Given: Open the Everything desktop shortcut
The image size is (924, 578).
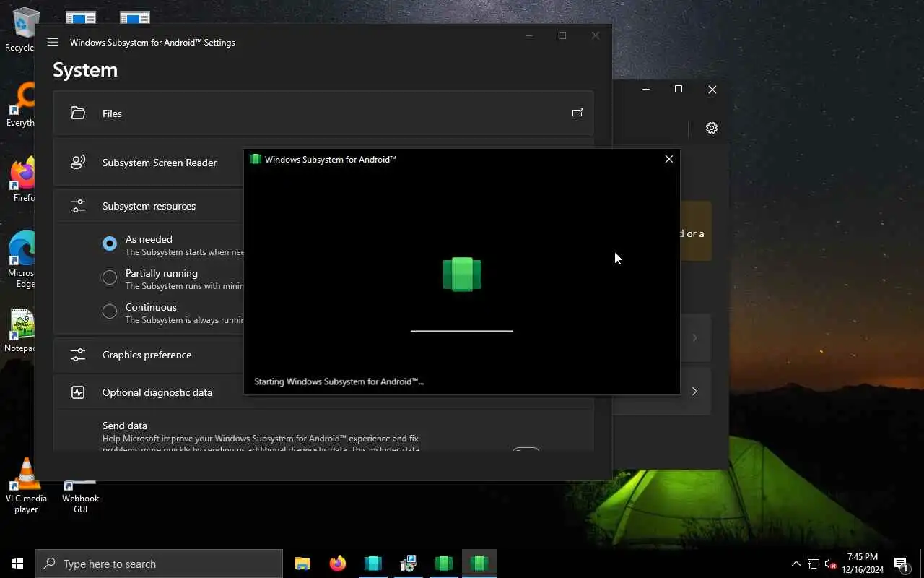Looking at the screenshot, I should pos(22,105).
